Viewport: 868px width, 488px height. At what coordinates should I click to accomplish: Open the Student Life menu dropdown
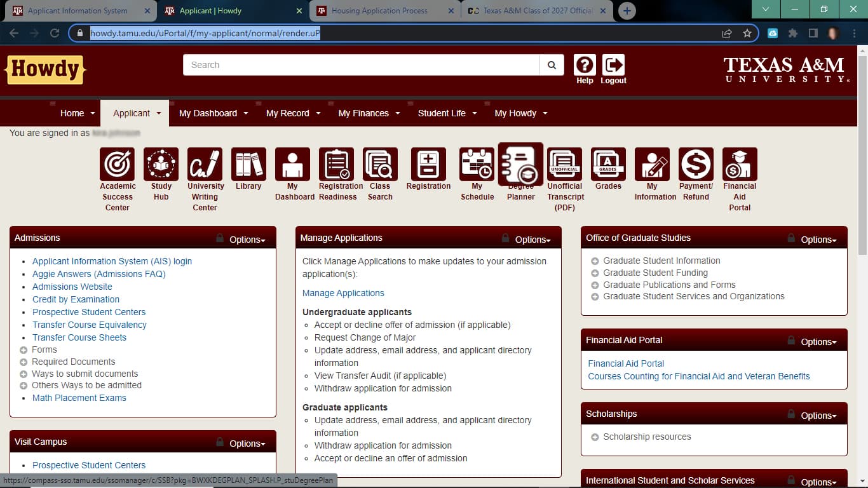click(x=447, y=113)
